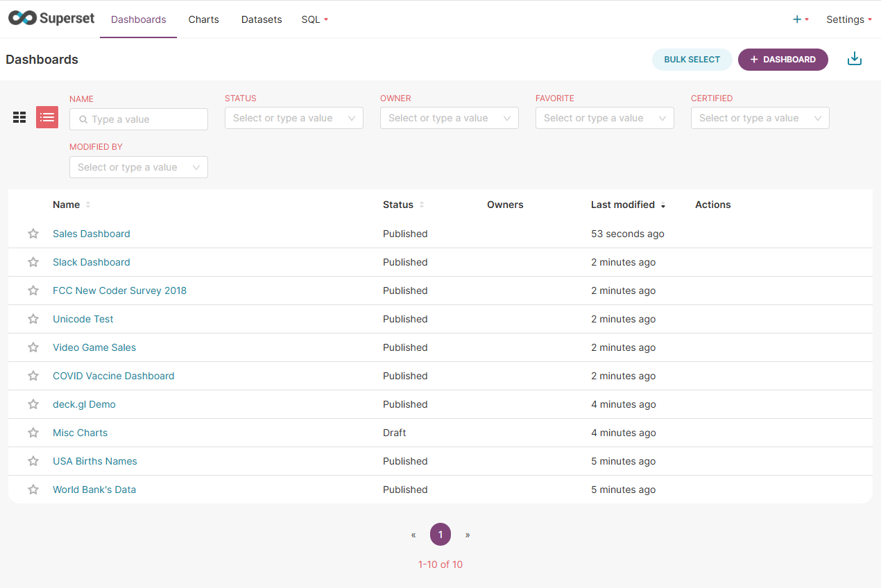Open the Certified filter dropdown

[760, 118]
